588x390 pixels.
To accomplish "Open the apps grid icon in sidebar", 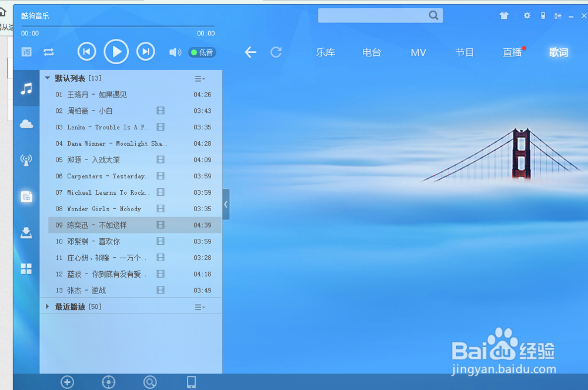I will (26, 268).
